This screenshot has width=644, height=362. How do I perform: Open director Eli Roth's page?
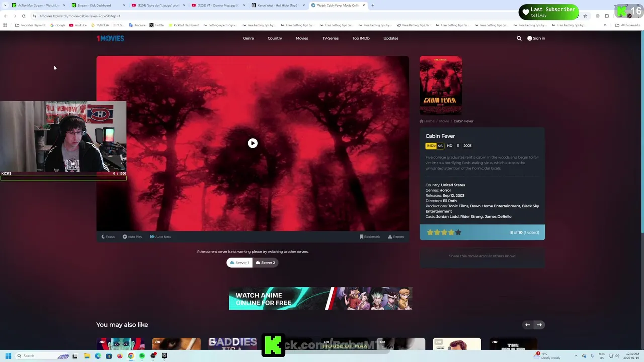(450, 201)
